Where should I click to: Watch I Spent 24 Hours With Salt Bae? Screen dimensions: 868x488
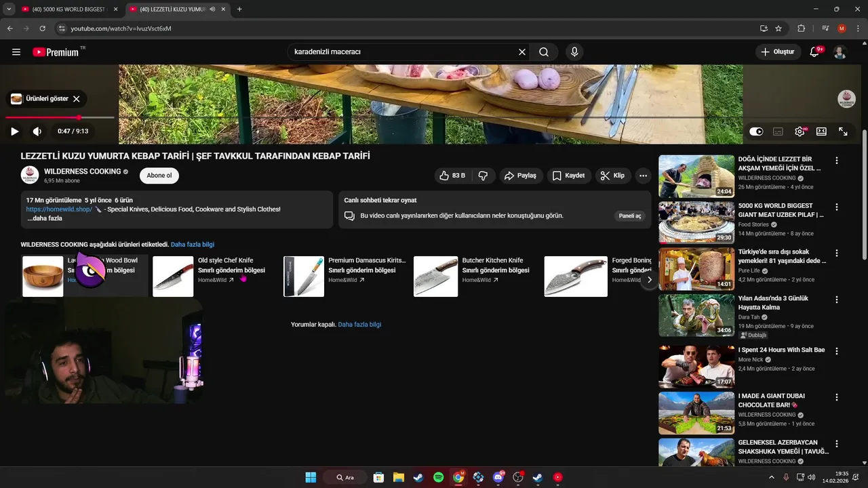pyautogui.click(x=696, y=367)
